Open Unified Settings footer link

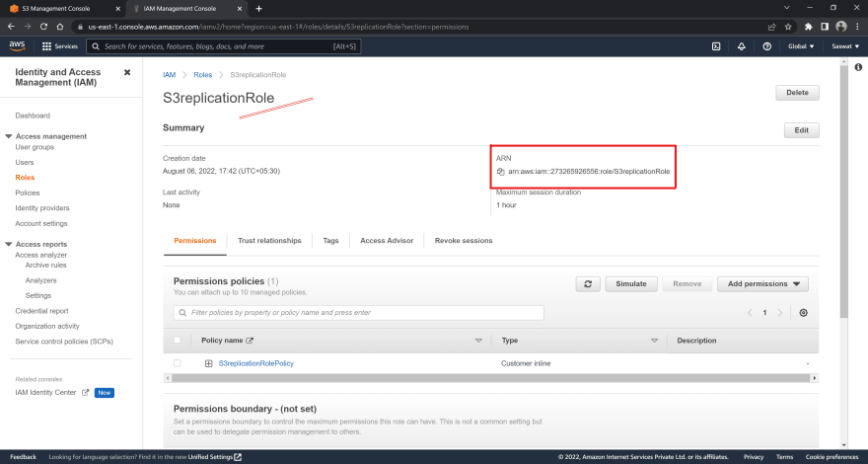coord(215,457)
